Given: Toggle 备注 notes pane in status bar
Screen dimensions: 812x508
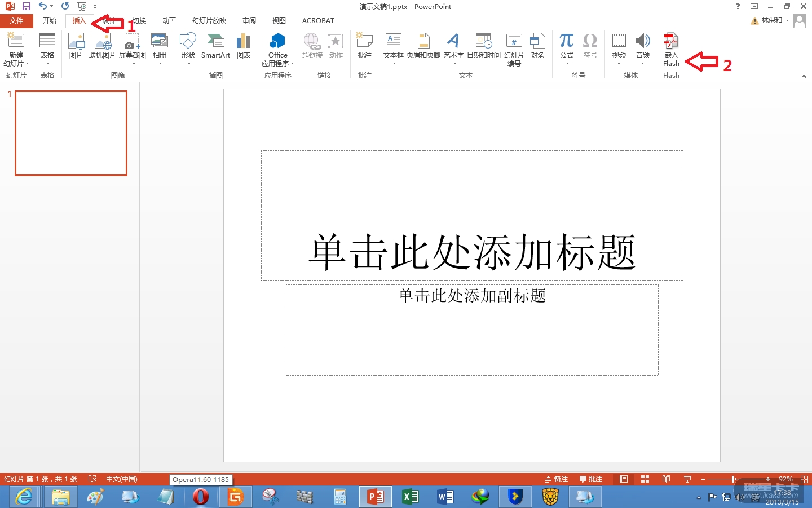Looking at the screenshot, I should tap(557, 479).
